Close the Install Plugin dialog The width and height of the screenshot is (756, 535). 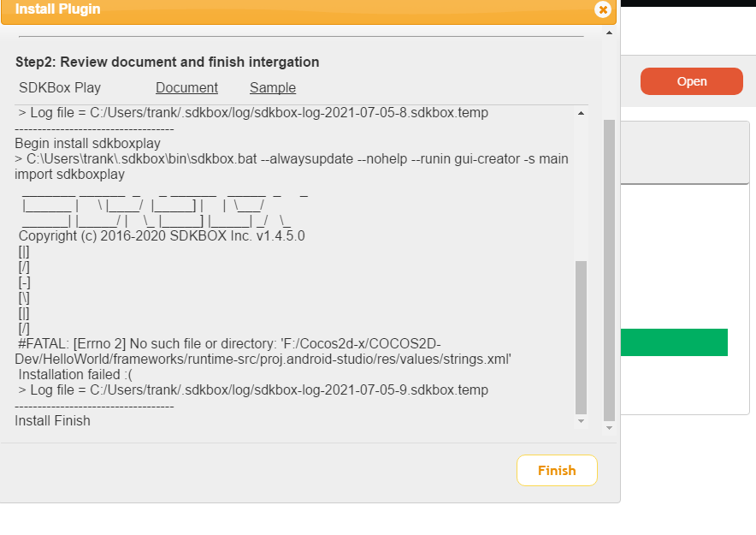(x=603, y=9)
